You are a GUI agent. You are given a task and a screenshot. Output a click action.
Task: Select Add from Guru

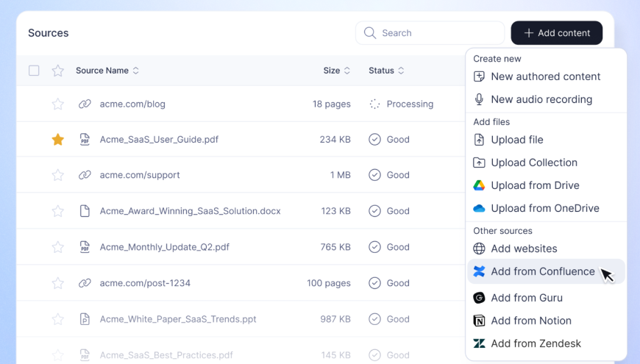point(546,298)
